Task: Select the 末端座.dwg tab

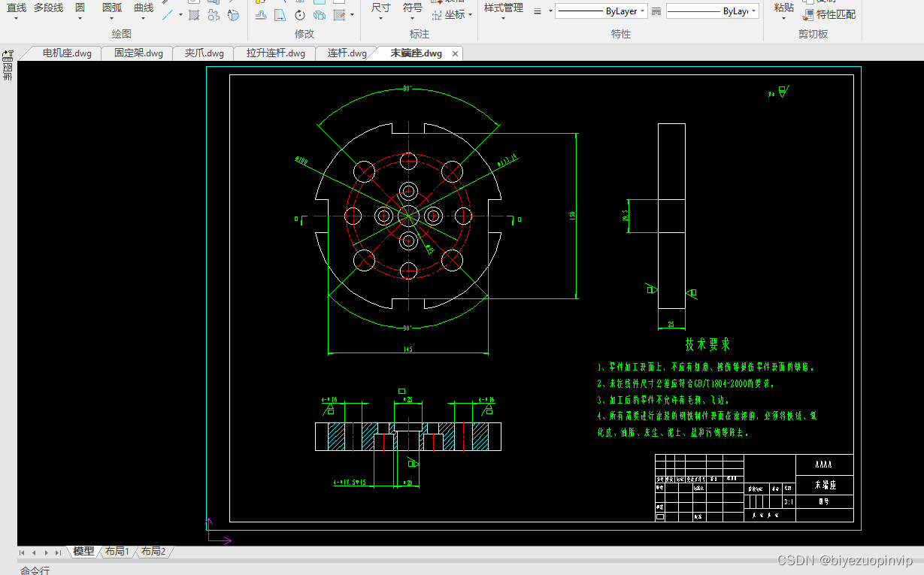Action: click(x=417, y=53)
